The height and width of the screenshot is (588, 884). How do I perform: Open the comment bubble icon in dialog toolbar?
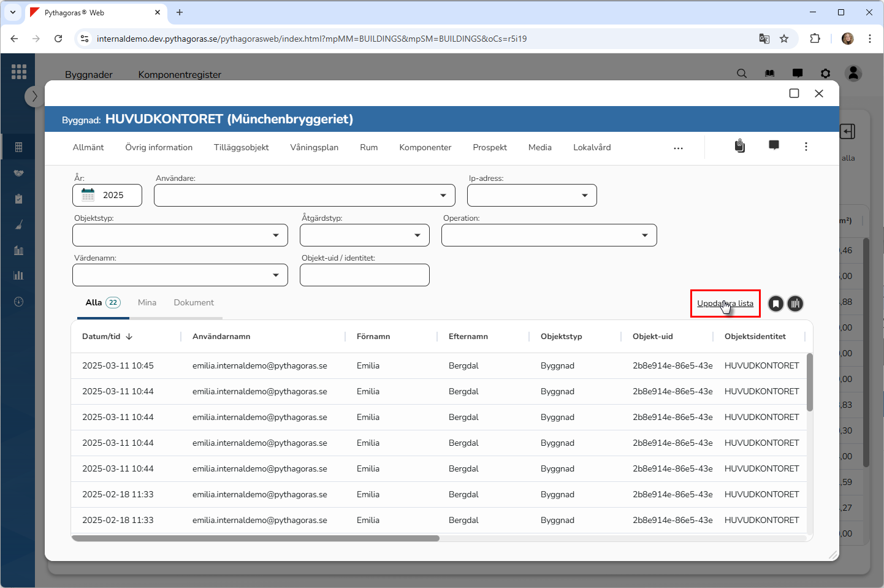774,146
